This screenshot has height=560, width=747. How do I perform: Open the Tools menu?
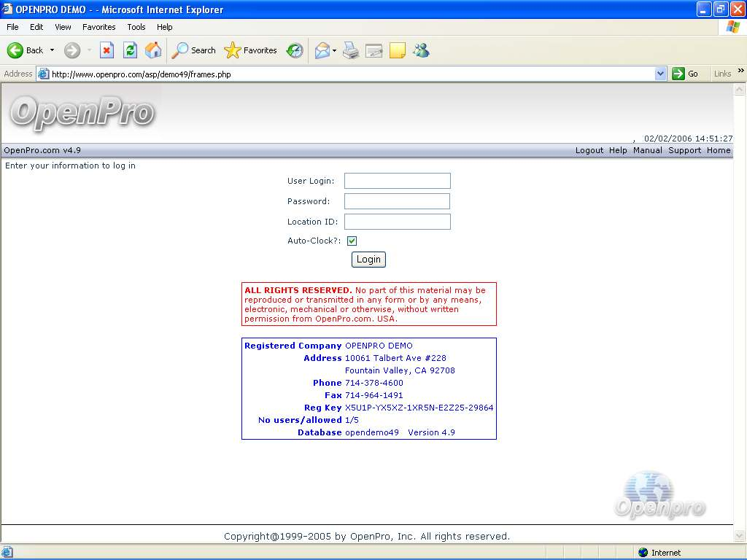point(136,27)
